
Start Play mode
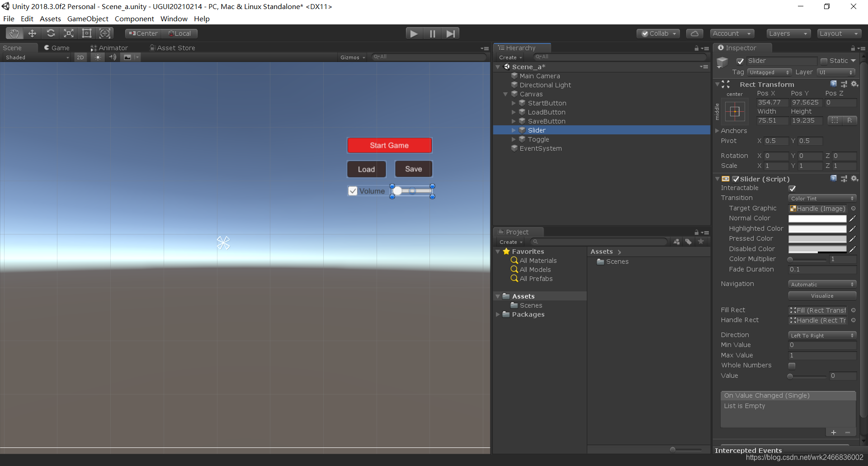(x=414, y=33)
